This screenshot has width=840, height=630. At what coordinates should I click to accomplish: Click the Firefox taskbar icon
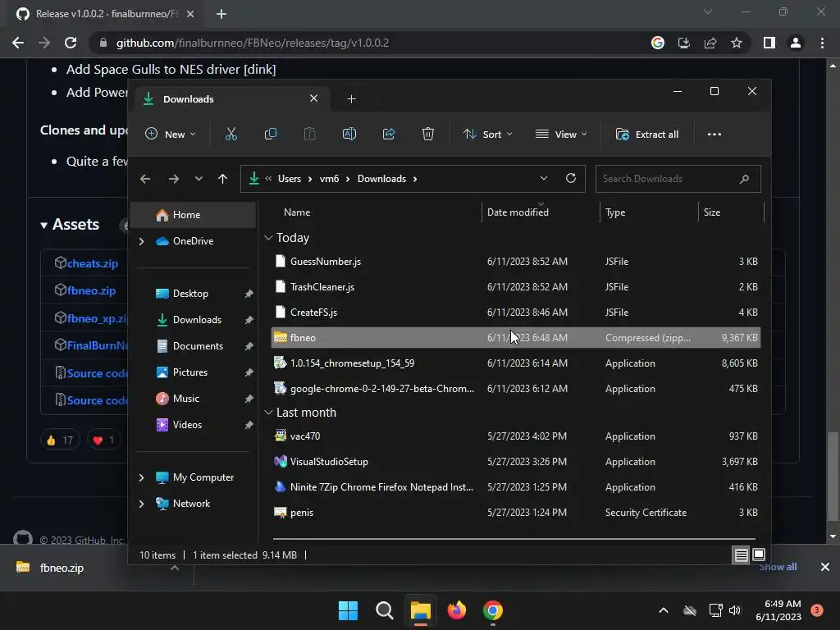[x=456, y=610]
